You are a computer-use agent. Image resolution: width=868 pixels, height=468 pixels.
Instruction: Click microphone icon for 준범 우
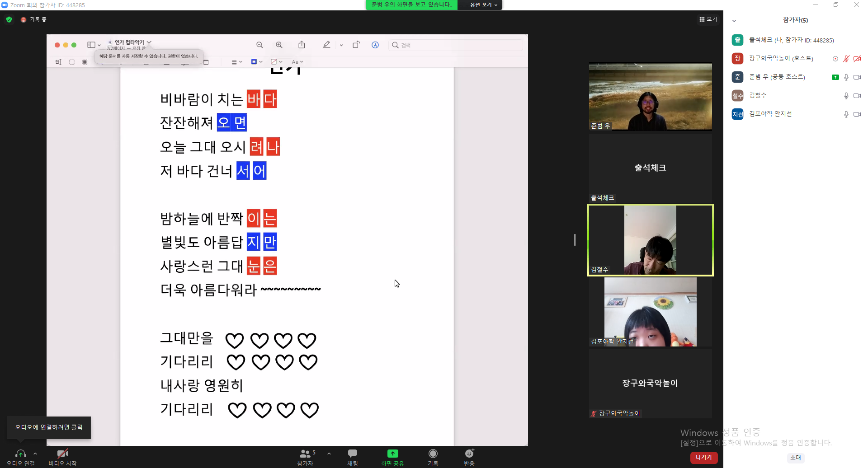pos(846,77)
